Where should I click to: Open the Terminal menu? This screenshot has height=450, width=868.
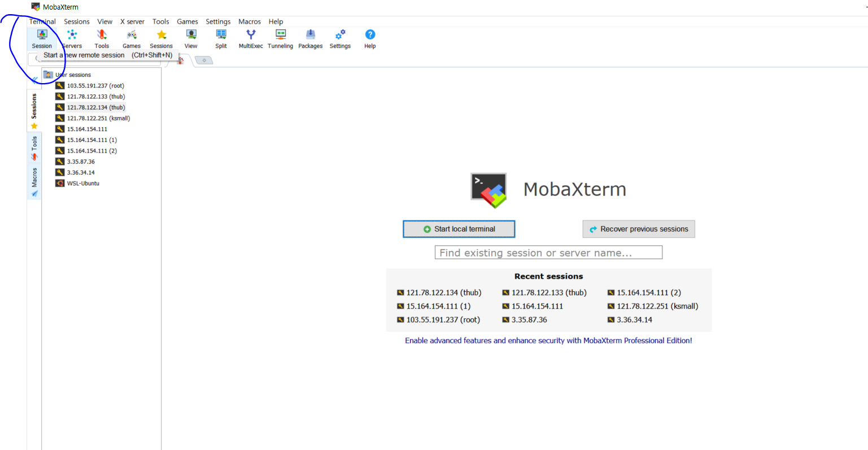tap(42, 21)
